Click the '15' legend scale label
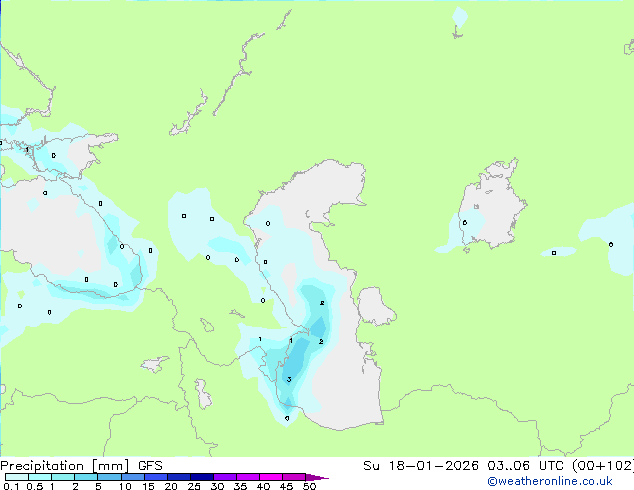 148,486
